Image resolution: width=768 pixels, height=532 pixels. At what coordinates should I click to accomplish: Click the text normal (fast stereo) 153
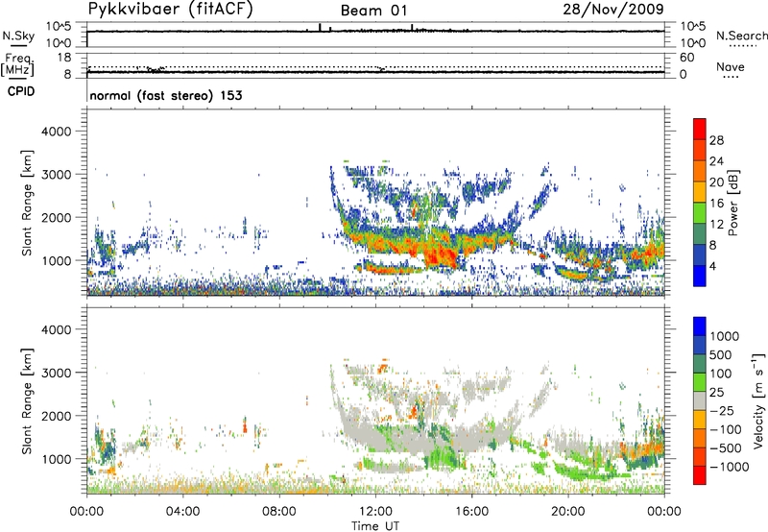pyautogui.click(x=165, y=95)
